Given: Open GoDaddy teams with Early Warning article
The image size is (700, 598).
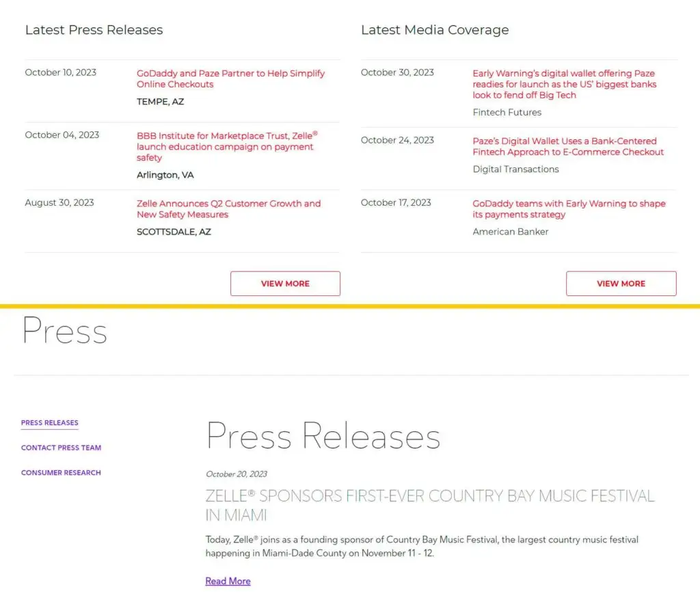Looking at the screenshot, I should coord(569,208).
